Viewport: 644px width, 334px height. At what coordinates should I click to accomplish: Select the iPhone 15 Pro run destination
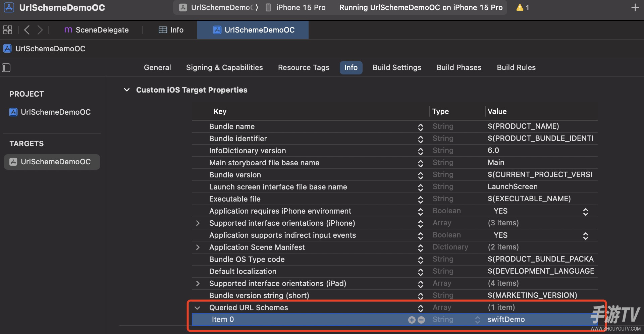[296, 7]
